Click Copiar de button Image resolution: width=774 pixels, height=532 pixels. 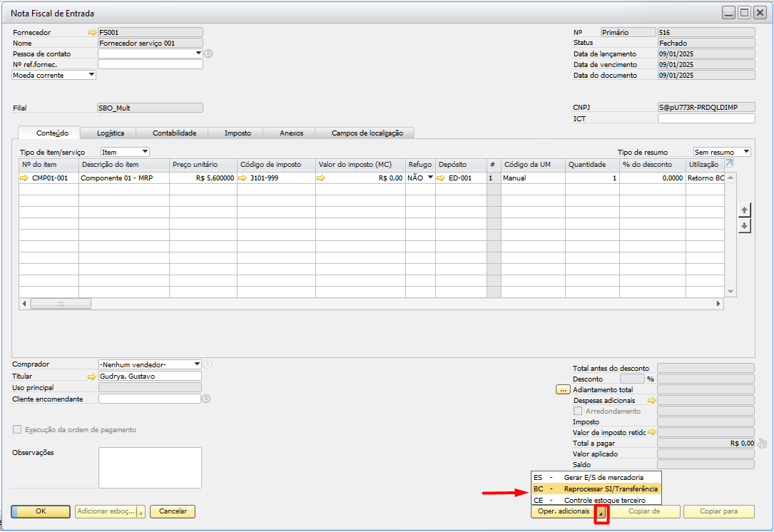[643, 511]
